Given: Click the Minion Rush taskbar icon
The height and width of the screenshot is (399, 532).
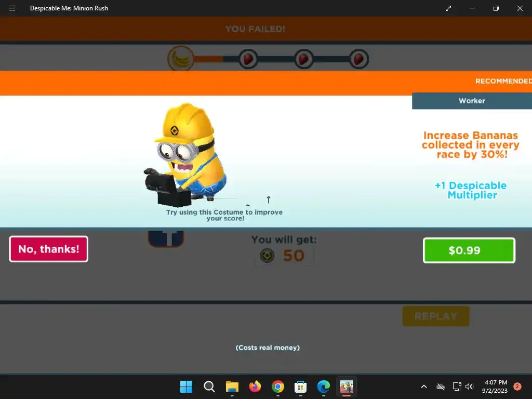Looking at the screenshot, I should (347, 387).
